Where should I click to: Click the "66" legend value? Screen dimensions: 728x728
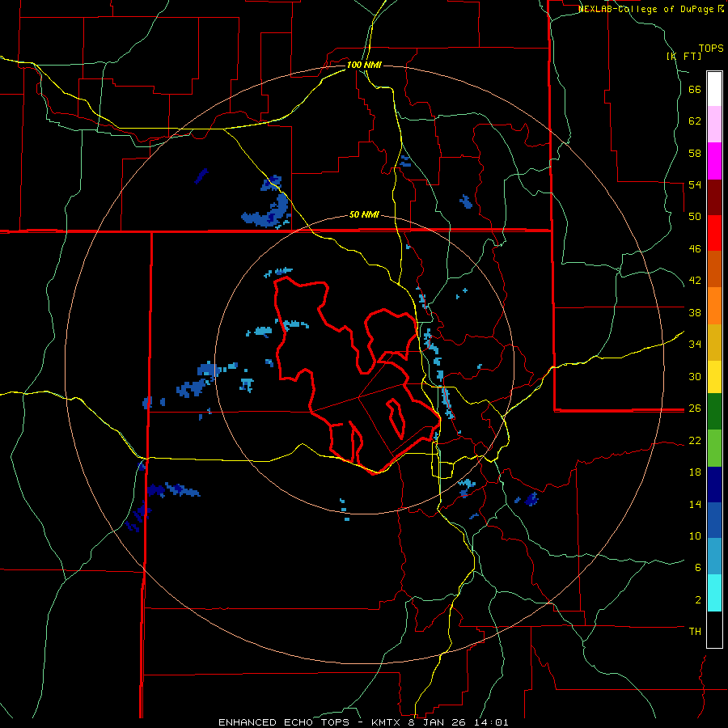click(695, 90)
